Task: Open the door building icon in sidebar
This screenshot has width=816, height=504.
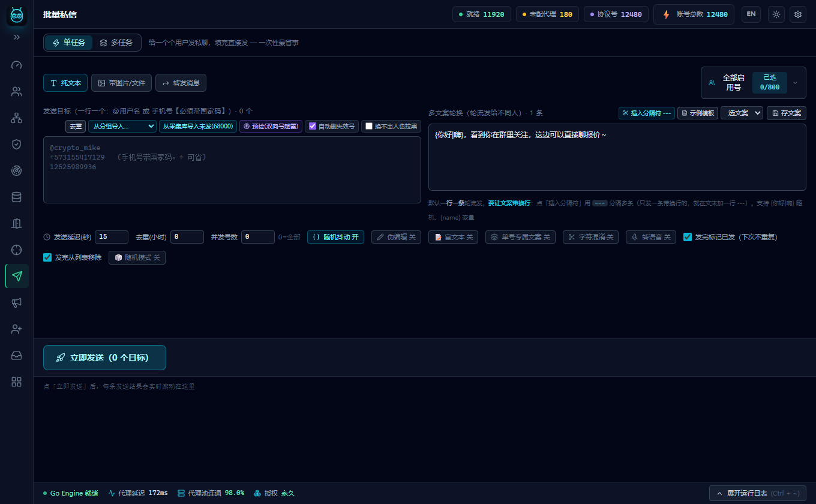Action: click(17, 223)
